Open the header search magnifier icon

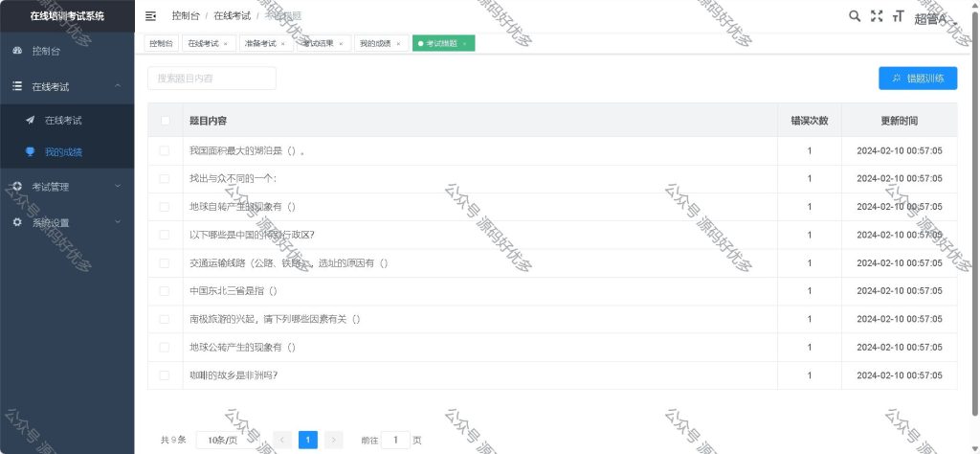855,16
